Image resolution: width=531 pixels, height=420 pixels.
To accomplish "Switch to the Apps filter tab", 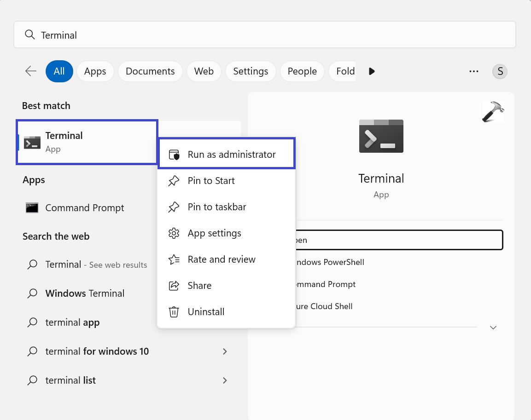I will [95, 71].
